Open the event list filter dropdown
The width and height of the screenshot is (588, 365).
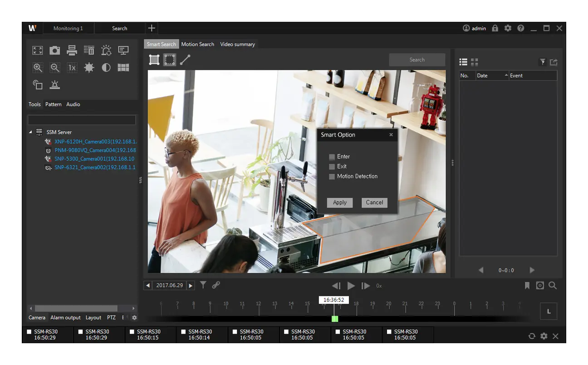tap(543, 62)
